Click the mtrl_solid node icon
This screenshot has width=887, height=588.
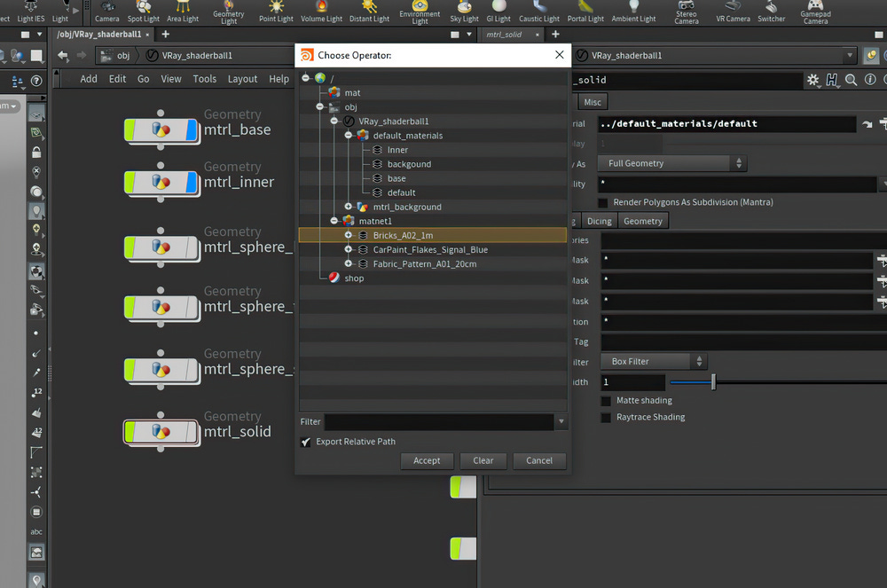click(x=161, y=432)
